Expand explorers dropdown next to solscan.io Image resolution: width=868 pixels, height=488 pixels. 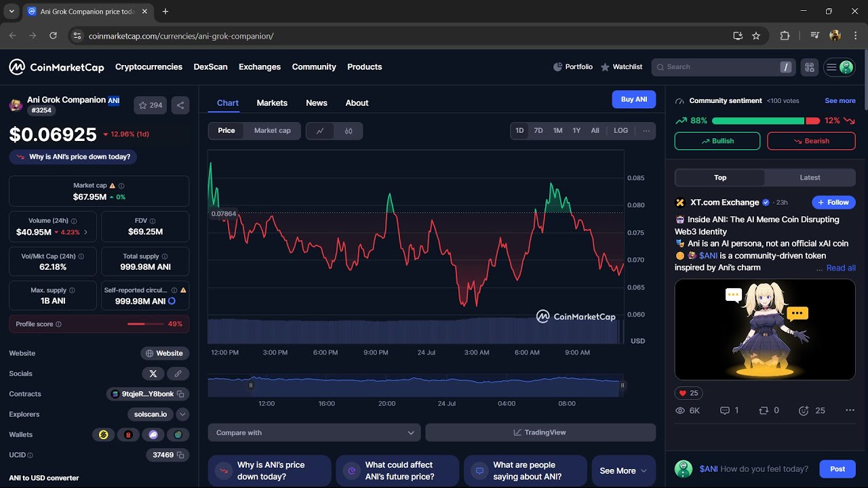pos(183,414)
